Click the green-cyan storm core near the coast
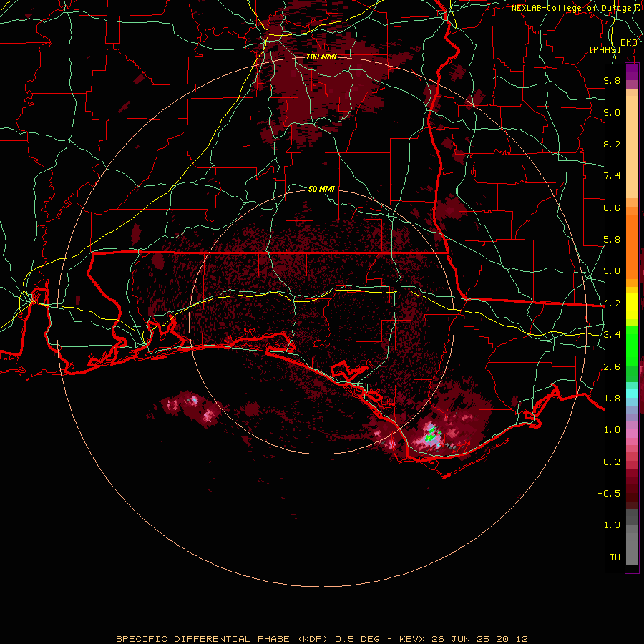The height and width of the screenshot is (644, 644). click(x=430, y=436)
